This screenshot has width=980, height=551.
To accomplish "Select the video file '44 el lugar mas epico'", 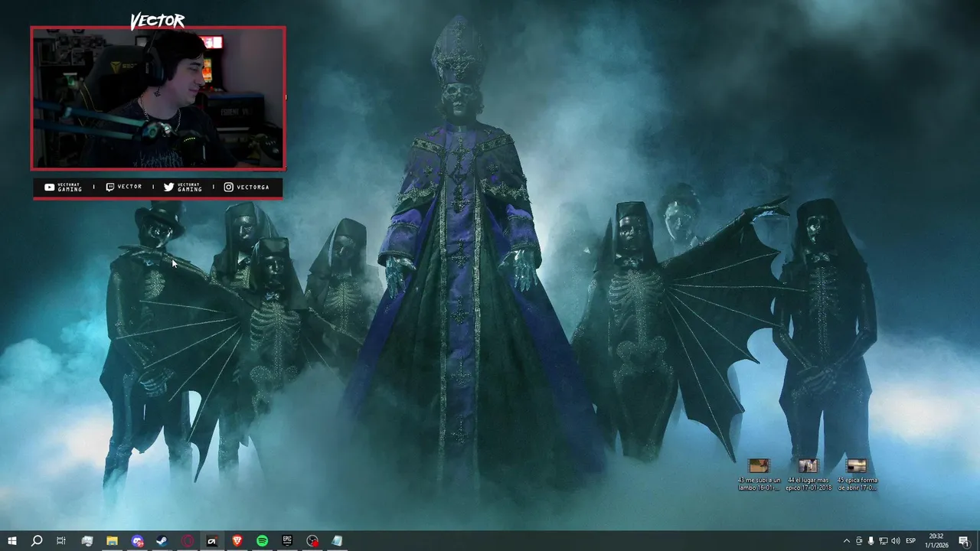I will tap(808, 474).
